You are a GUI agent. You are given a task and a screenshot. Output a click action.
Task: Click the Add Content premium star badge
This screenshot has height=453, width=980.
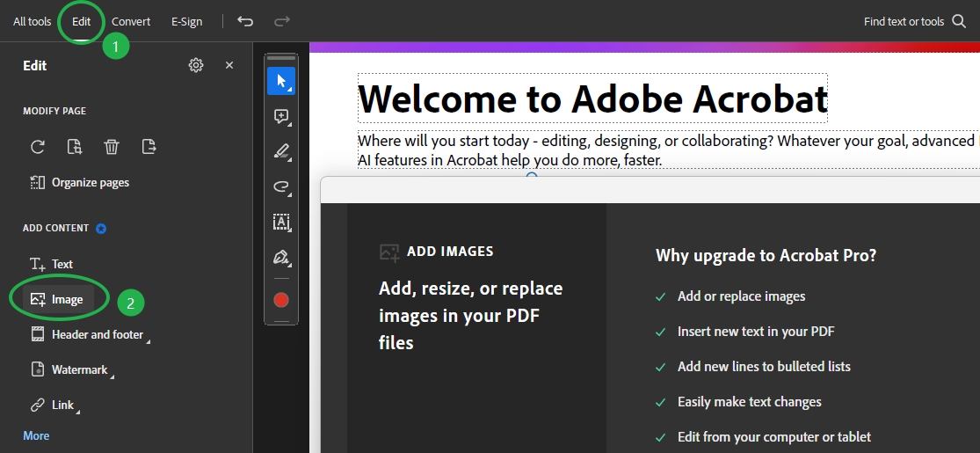(x=101, y=229)
